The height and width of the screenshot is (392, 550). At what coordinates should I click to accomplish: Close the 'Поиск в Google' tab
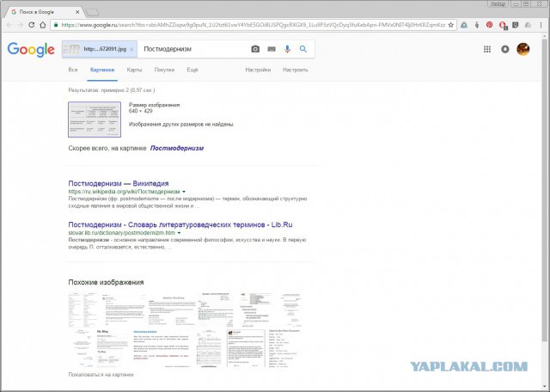[77, 12]
